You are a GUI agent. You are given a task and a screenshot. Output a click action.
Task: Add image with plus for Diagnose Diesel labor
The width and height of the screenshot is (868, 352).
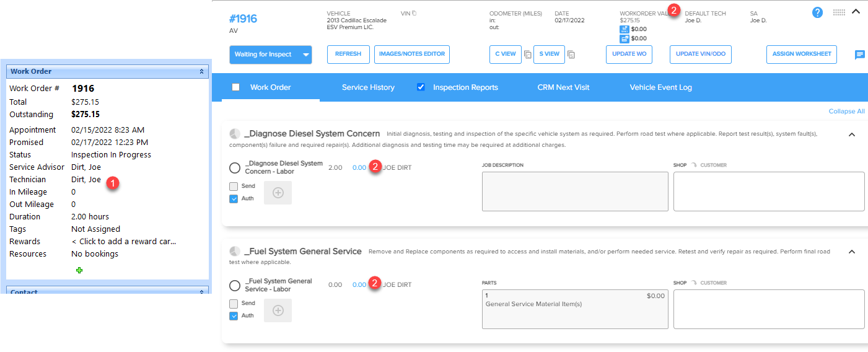(x=278, y=193)
